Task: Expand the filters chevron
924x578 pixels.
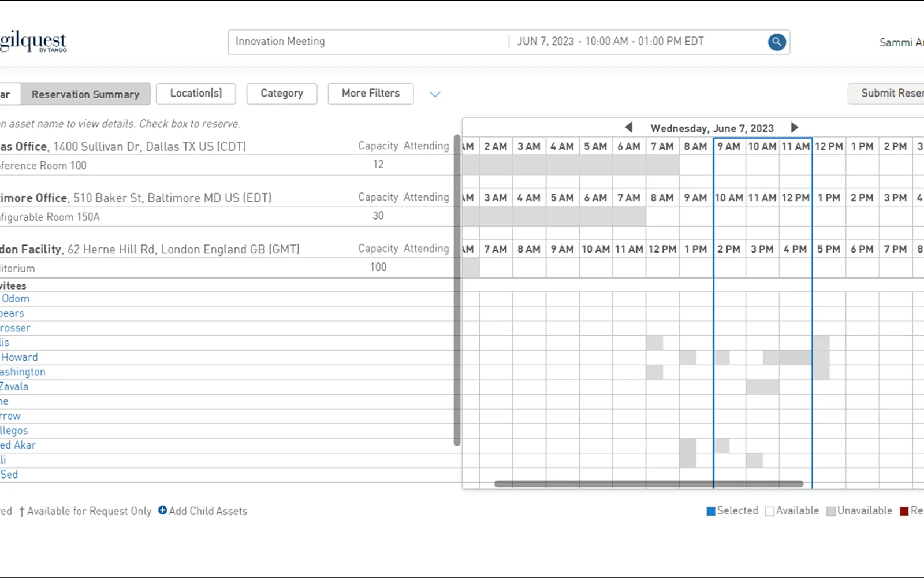Action: click(435, 94)
